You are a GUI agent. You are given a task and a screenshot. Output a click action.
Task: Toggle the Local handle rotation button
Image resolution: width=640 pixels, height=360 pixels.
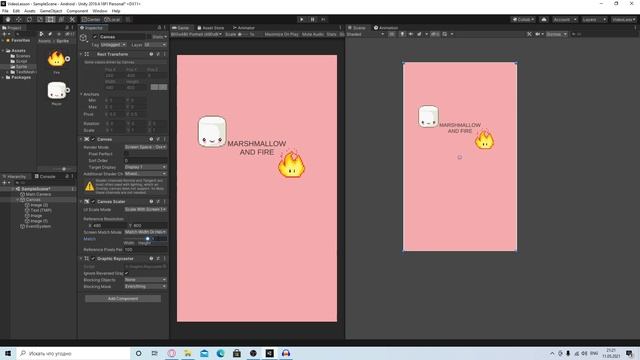[x=112, y=20]
